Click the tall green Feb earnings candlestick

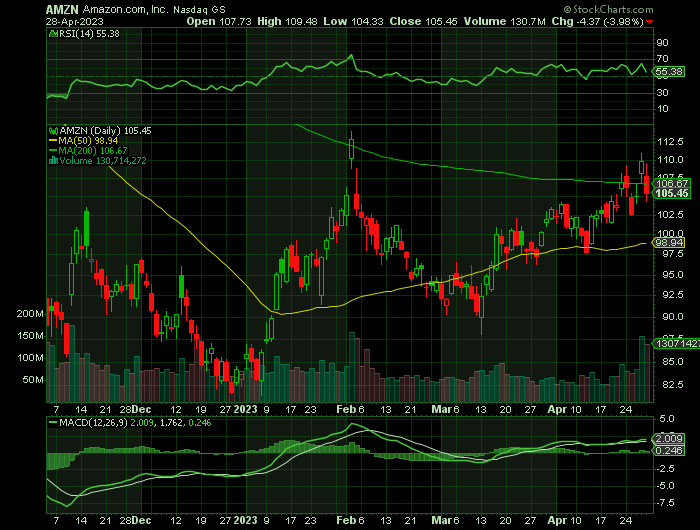(x=351, y=149)
